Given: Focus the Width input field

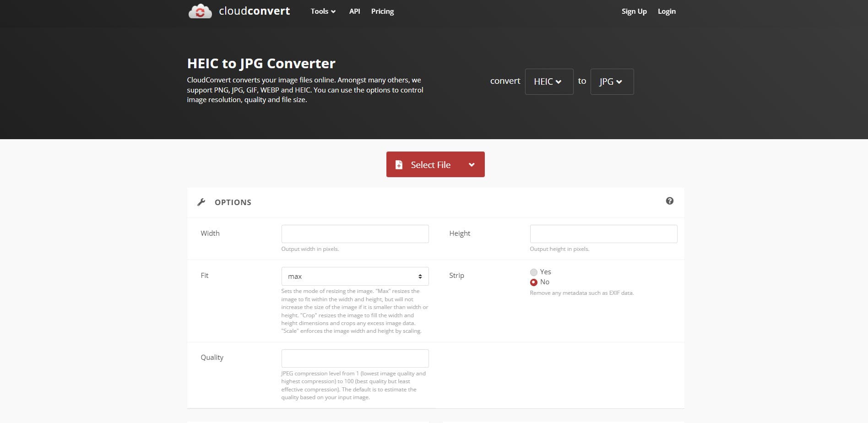Looking at the screenshot, I should 355,234.
